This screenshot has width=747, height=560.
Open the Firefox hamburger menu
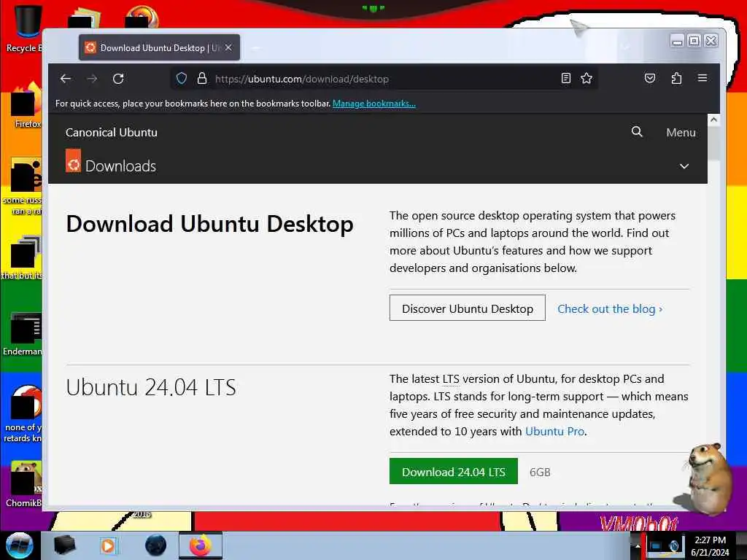(x=703, y=78)
